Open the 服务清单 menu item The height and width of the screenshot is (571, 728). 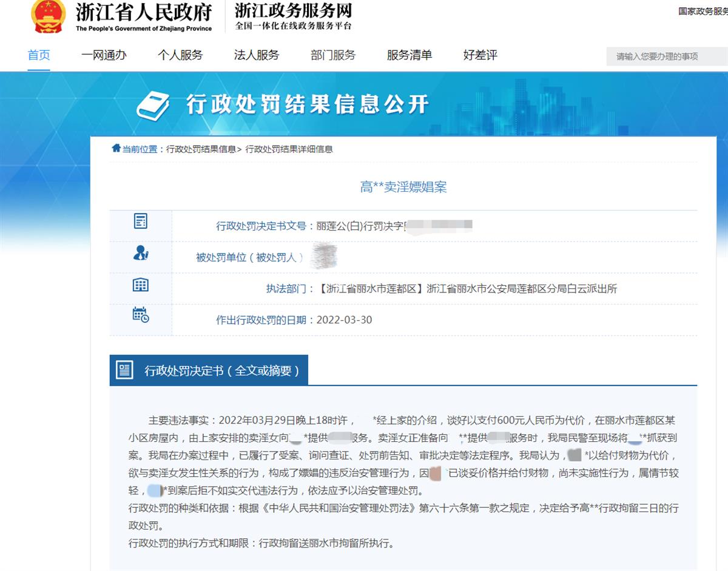pos(409,55)
